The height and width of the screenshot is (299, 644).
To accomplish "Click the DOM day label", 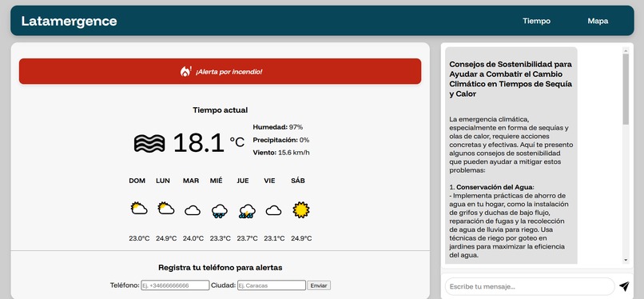I will [137, 181].
